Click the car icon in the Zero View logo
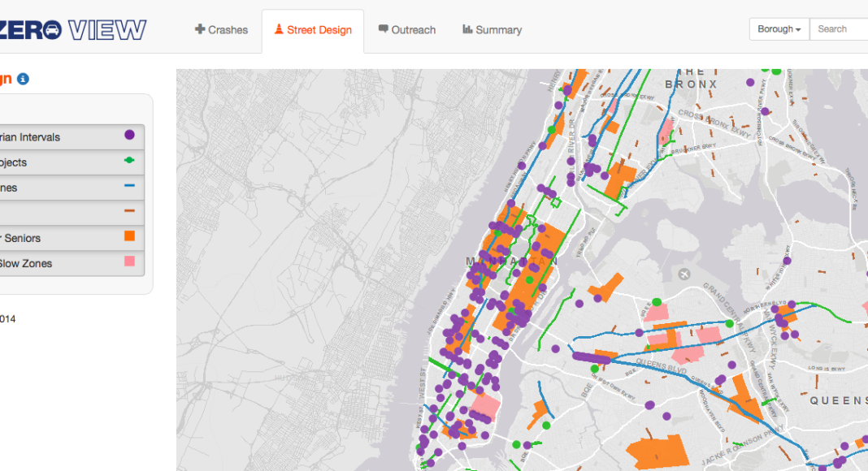This screenshot has width=868, height=471. (51, 30)
